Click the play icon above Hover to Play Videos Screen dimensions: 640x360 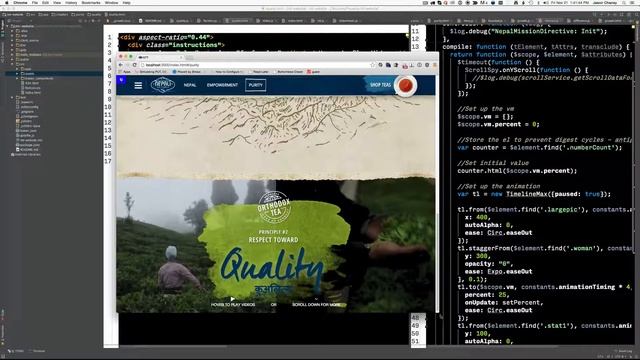232,299
